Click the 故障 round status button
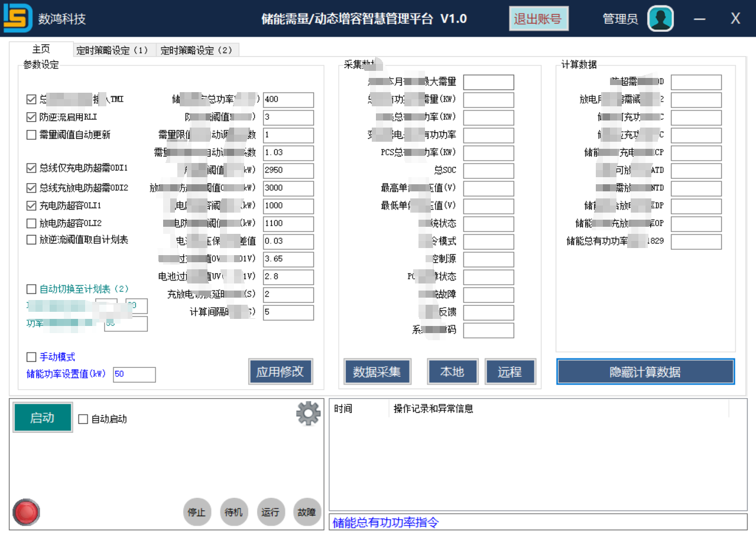This screenshot has width=756, height=538. [x=307, y=512]
